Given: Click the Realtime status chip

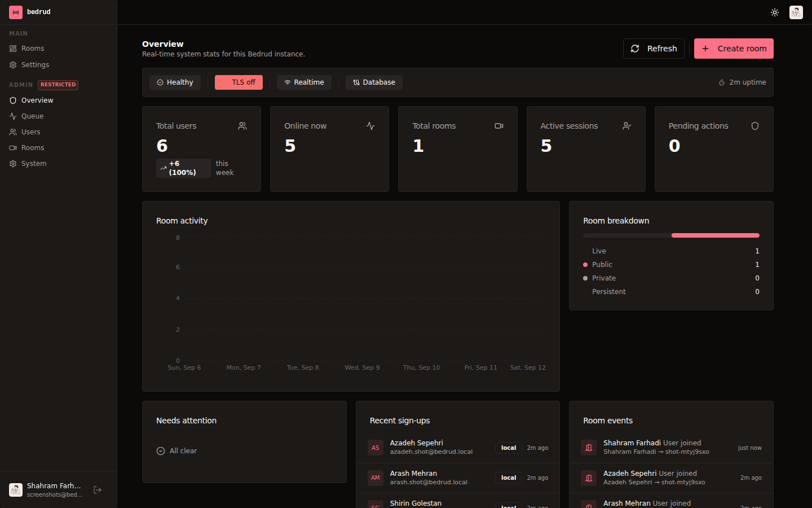Looking at the screenshot, I should [x=304, y=82].
